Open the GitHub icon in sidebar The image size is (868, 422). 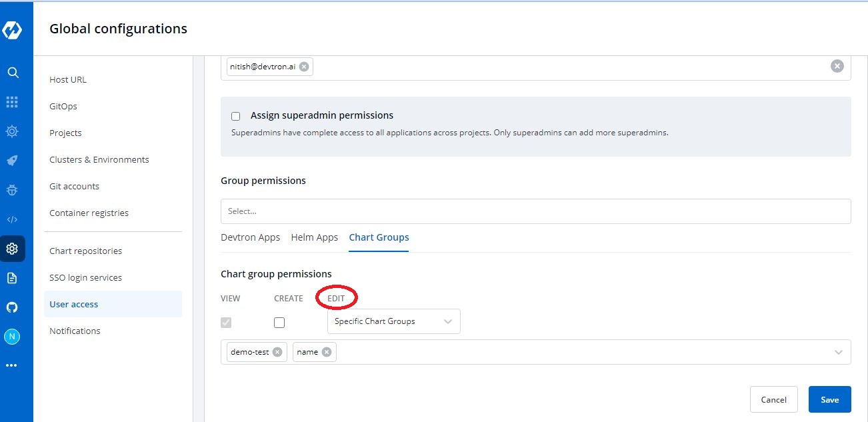click(12, 307)
